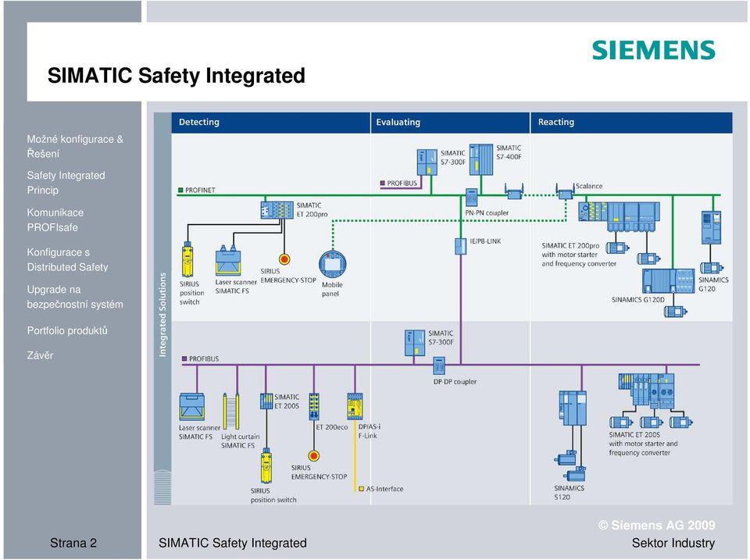The image size is (750, 560).
Task: Click the DP-DP coupler label
Action: click(455, 382)
